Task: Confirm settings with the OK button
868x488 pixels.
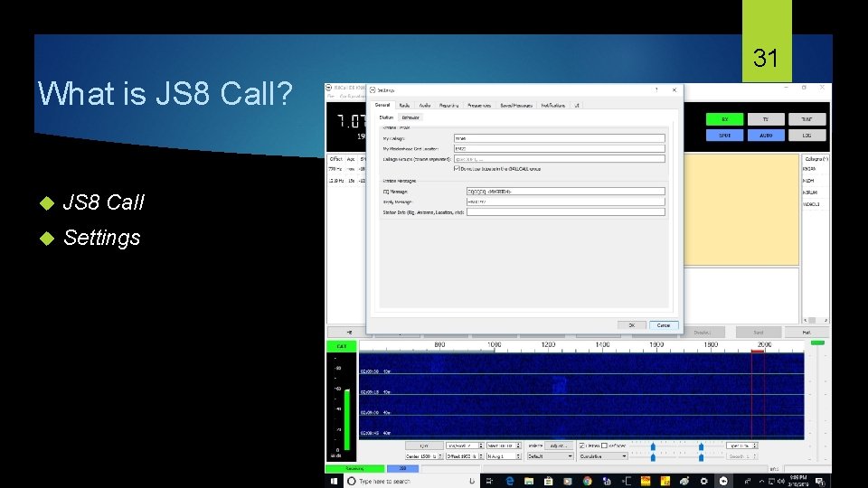Action: click(632, 325)
